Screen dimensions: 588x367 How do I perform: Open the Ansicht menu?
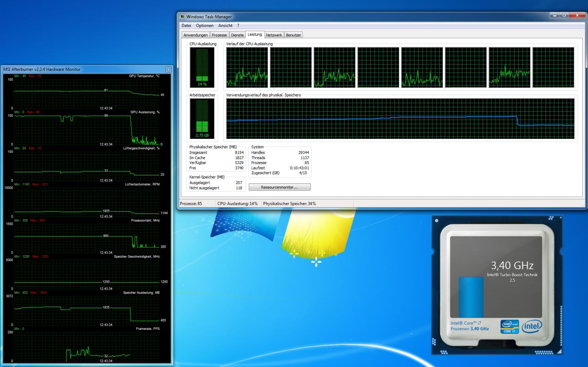tap(225, 26)
